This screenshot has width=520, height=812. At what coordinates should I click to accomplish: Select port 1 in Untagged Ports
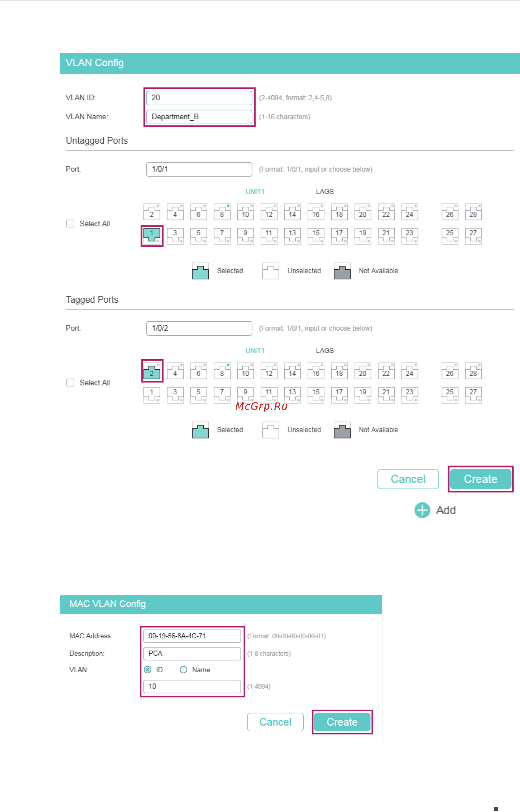[152, 236]
